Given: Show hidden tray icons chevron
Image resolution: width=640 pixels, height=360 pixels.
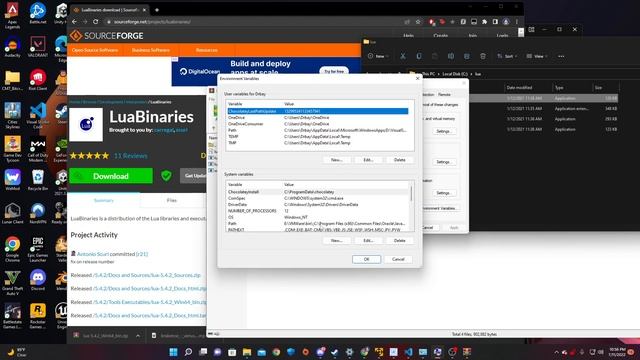Looking at the screenshot, I should point(556,352).
